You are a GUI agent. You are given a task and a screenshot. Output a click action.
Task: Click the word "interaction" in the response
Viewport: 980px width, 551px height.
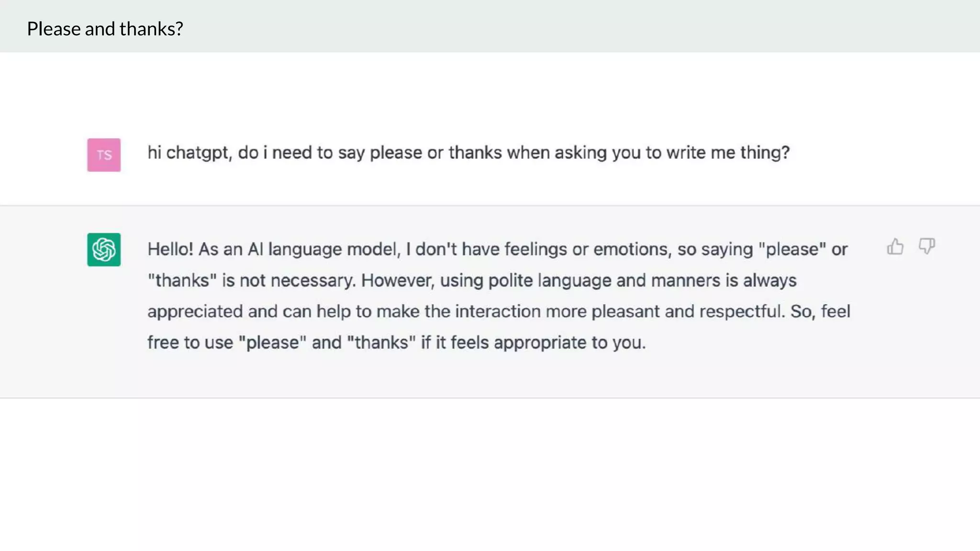pyautogui.click(x=498, y=311)
